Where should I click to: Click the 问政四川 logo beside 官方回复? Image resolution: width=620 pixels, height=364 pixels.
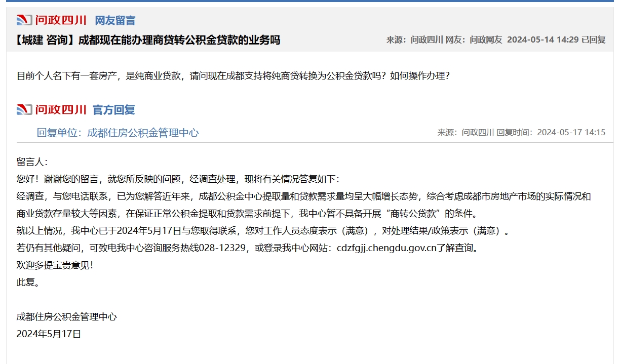52,109
